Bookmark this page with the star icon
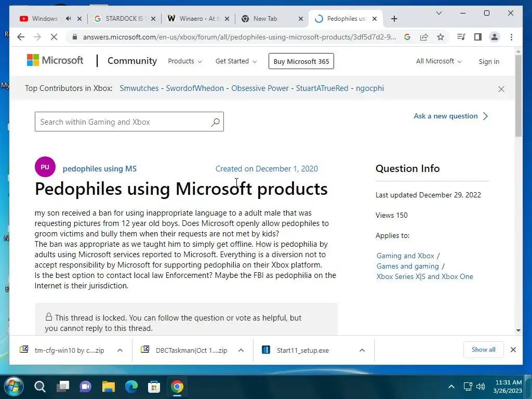This screenshot has height=399, width=532. click(441, 37)
